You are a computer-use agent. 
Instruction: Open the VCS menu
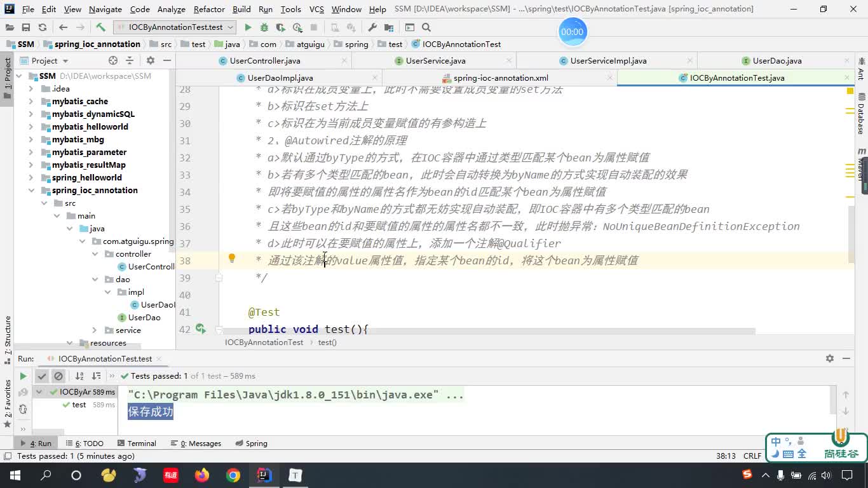pyautogui.click(x=316, y=9)
